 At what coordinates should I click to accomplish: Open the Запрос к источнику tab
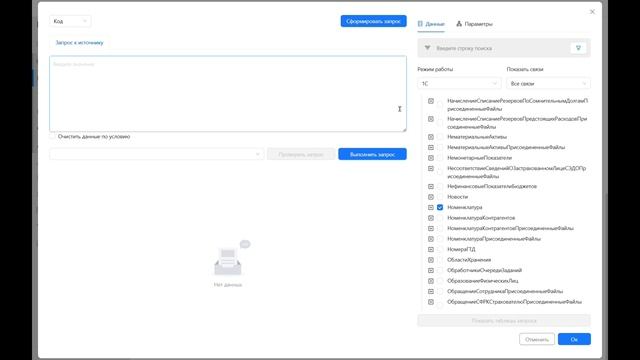click(x=80, y=42)
